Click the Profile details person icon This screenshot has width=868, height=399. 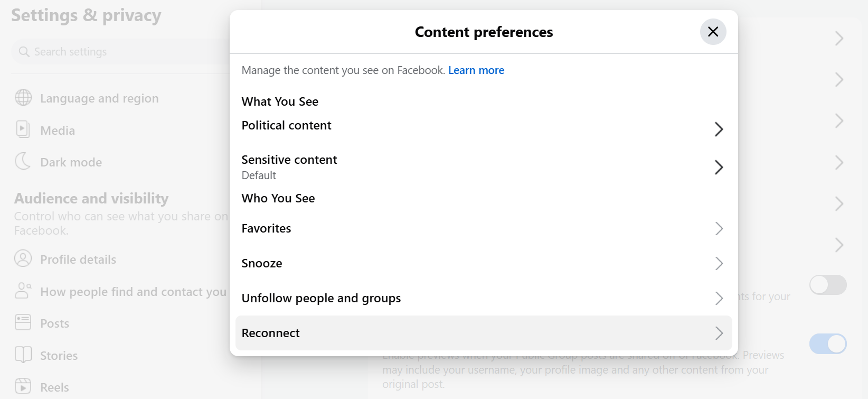coord(23,259)
